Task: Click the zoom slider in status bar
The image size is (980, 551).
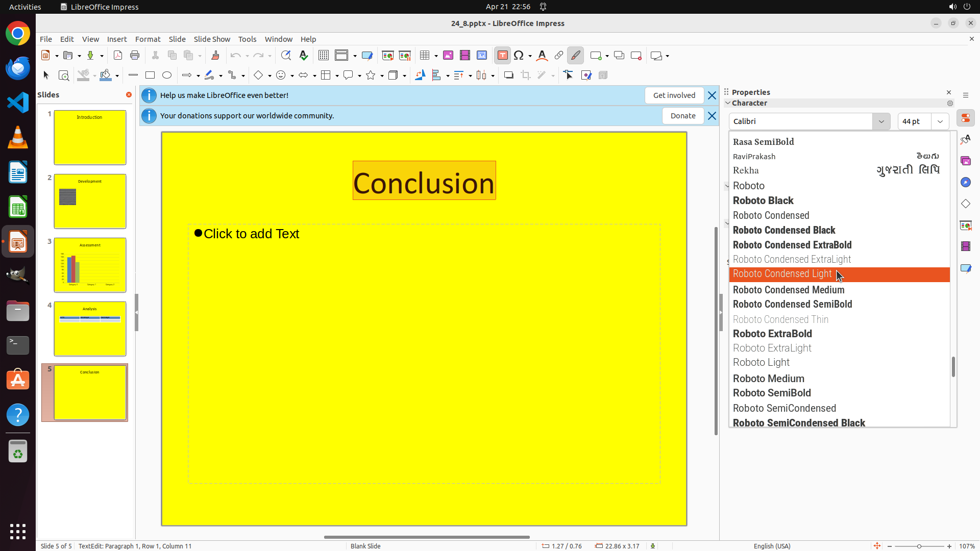Action: (919, 546)
